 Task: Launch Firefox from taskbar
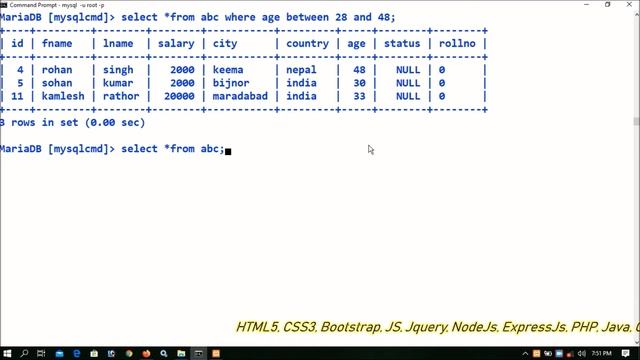(x=146, y=353)
